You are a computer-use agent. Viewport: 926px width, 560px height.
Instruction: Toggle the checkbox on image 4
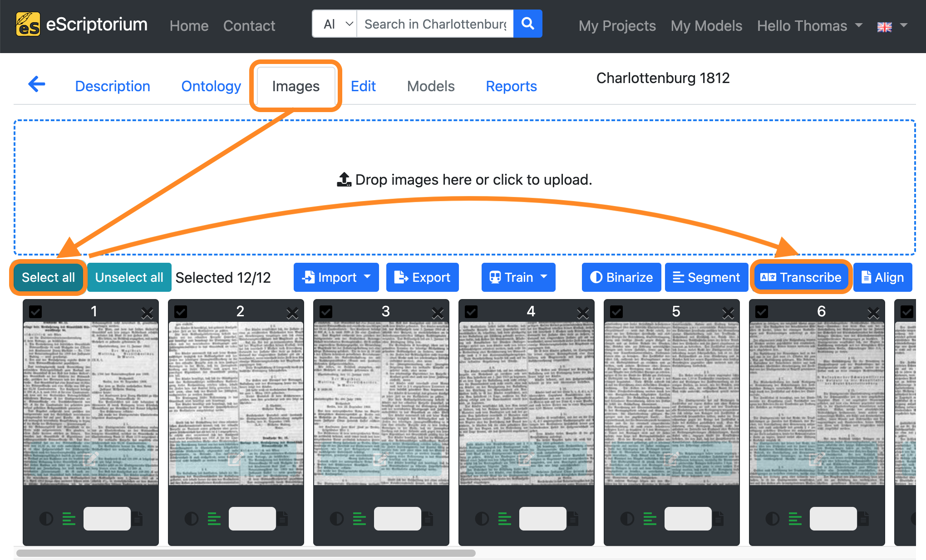pos(471,312)
